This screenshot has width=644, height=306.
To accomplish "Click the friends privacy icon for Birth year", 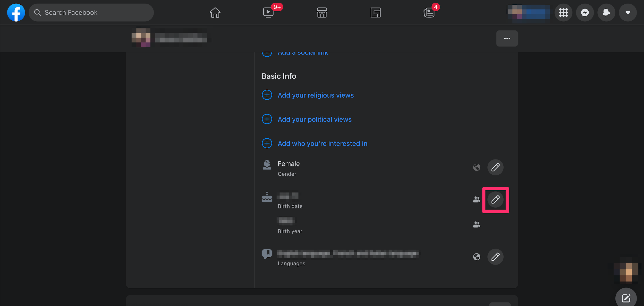I will tap(476, 225).
